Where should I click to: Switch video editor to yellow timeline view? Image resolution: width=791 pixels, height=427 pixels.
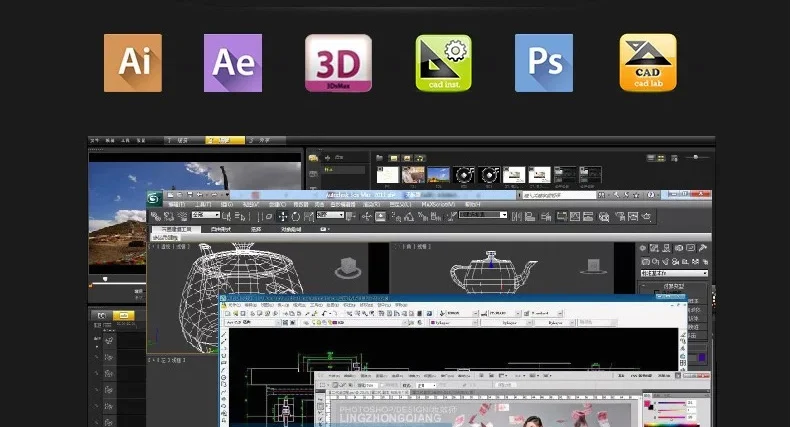[124, 315]
